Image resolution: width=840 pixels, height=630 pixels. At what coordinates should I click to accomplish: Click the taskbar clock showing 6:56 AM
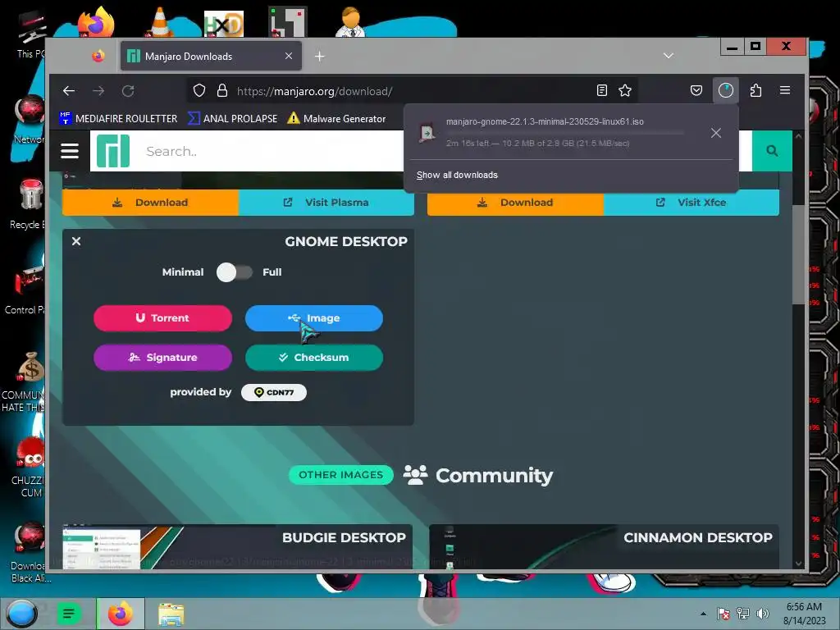pyautogui.click(x=804, y=614)
